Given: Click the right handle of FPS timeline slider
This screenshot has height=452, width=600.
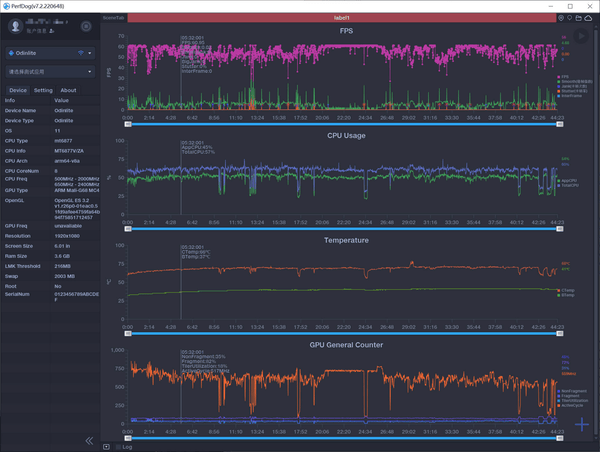Looking at the screenshot, I should point(558,125).
